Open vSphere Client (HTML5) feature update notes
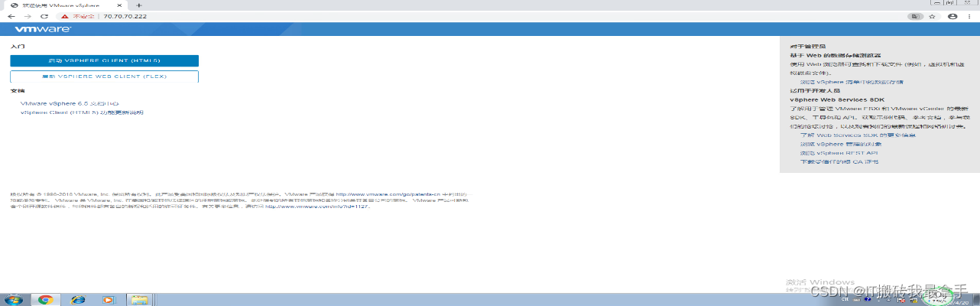 [81, 112]
